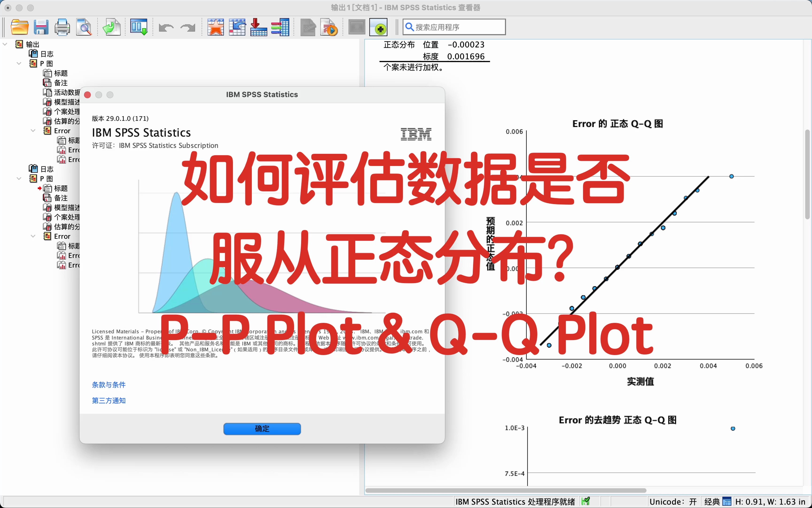Viewport: 812px width, 508px height.
Task: Select the second Error heading in outline
Action: (57, 236)
